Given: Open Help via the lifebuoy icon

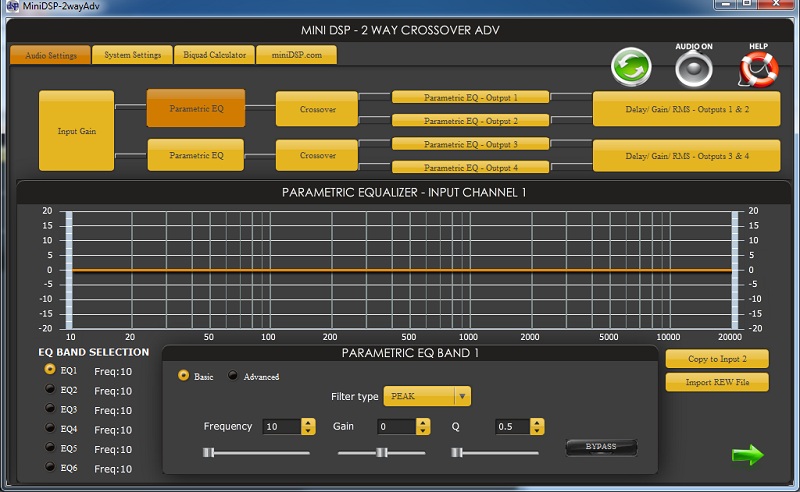Looking at the screenshot, I should [759, 69].
